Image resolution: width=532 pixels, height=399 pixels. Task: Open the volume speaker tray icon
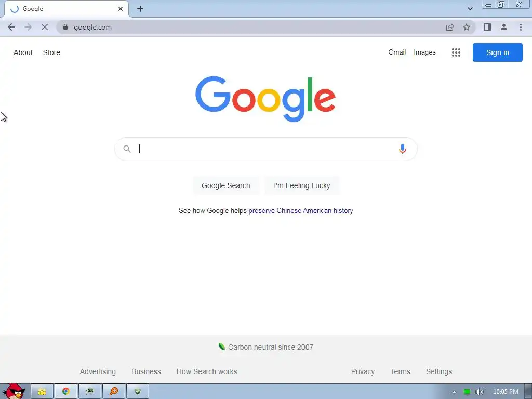(x=479, y=392)
